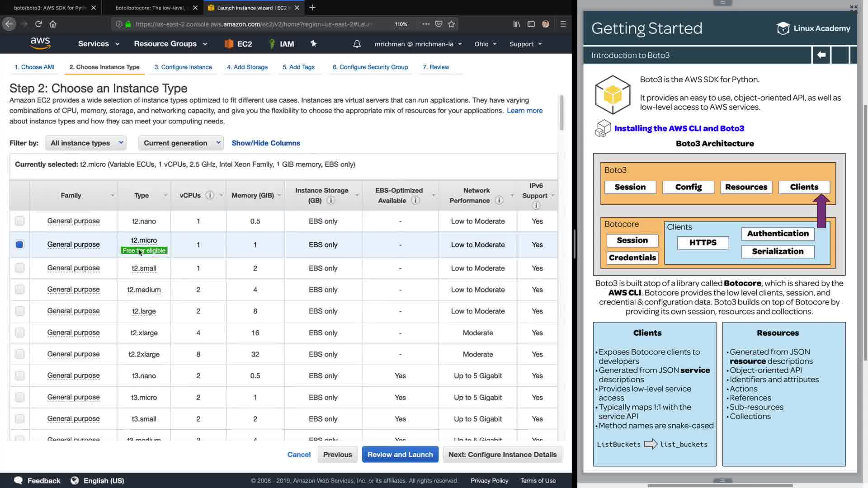Click the pin shortcuts star icon
Viewport: 868px width, 488px height.
(313, 43)
